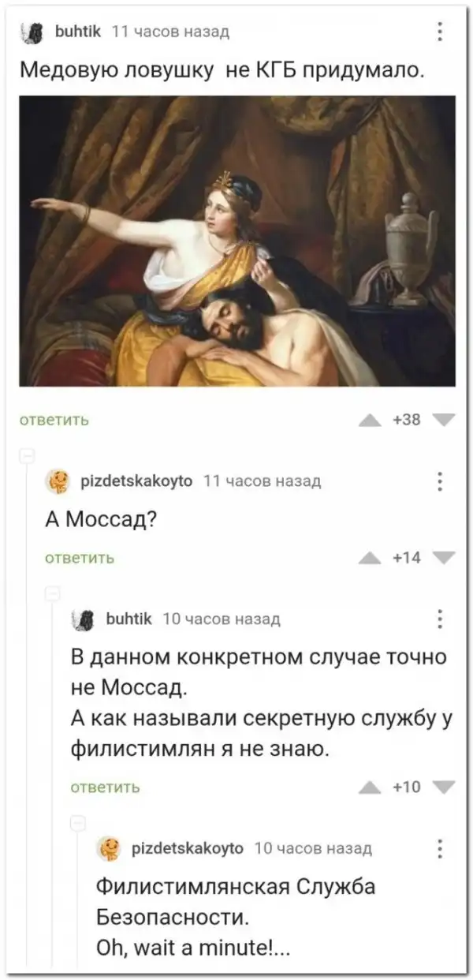Open options menu on last pizdetskakoyto comment
The width and height of the screenshot is (473, 980).
pos(439,848)
